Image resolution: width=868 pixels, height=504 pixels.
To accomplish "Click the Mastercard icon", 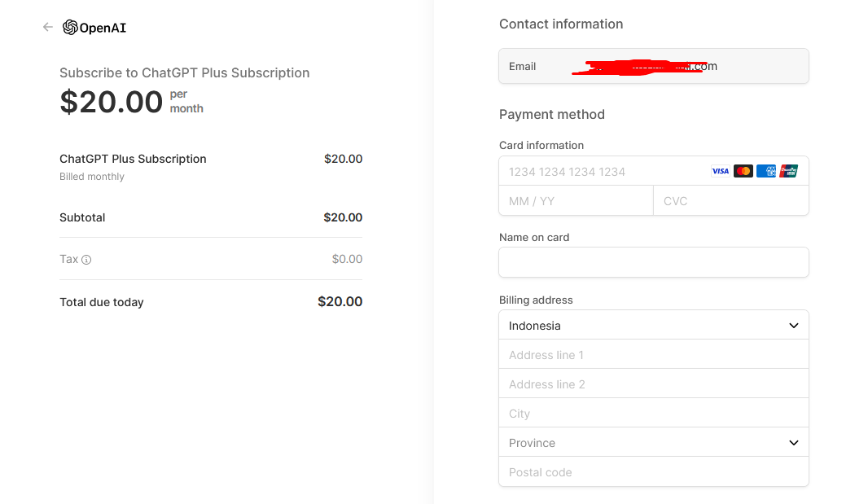I will coord(743,171).
